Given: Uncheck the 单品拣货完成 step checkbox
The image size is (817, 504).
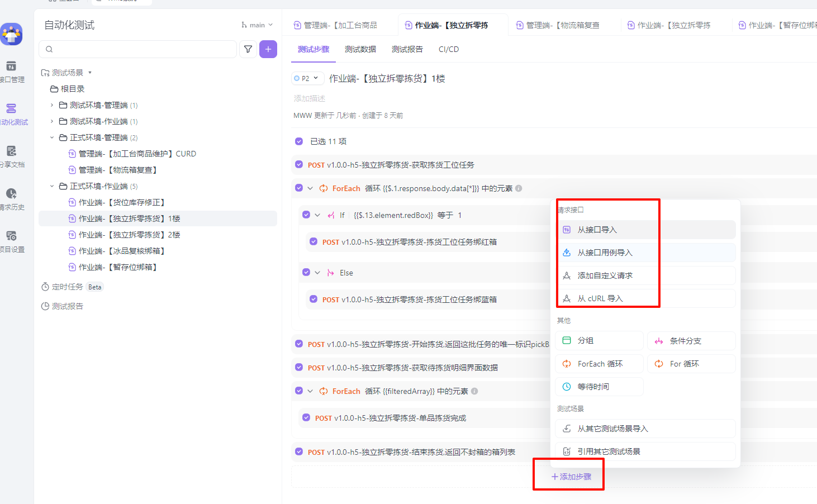Looking at the screenshot, I should [306, 418].
